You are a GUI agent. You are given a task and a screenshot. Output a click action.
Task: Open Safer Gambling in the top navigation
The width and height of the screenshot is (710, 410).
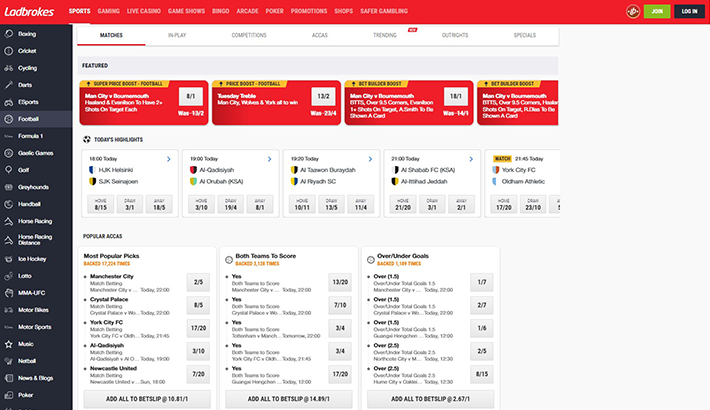click(384, 11)
